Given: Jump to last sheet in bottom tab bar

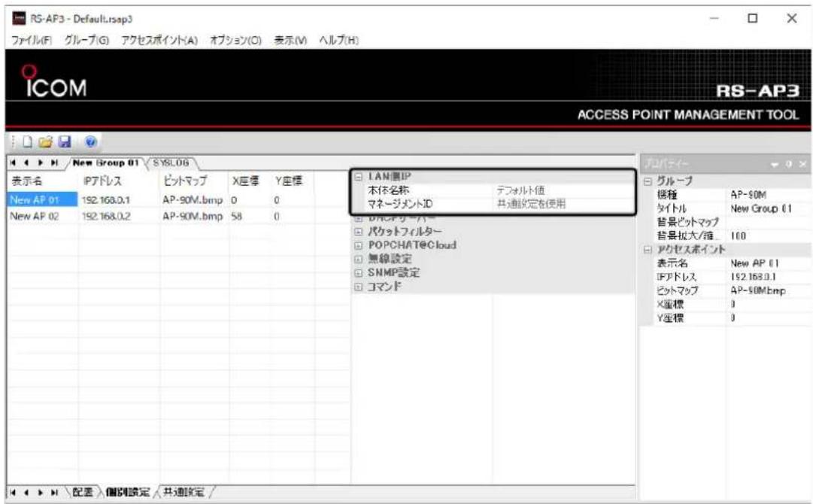Looking at the screenshot, I should [x=54, y=493].
